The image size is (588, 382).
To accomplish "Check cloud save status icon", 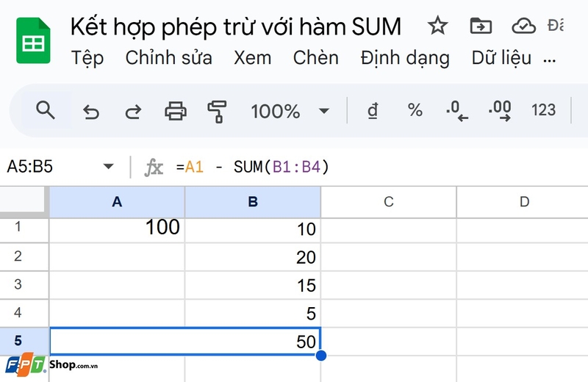I will coord(523,26).
